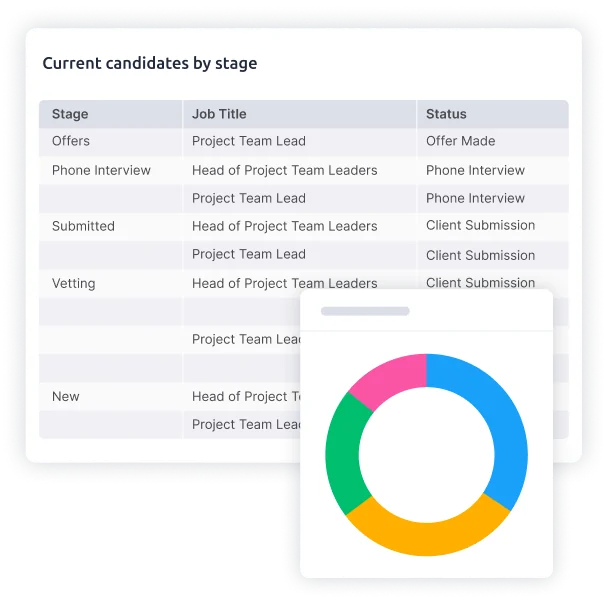Click the Job Title column header
This screenshot has width=608, height=603.
219,114
